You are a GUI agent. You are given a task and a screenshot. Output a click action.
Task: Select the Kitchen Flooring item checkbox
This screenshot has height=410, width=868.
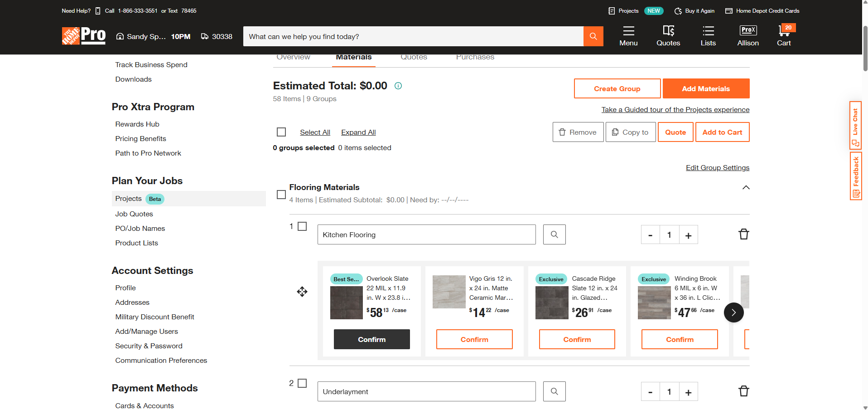(x=302, y=226)
